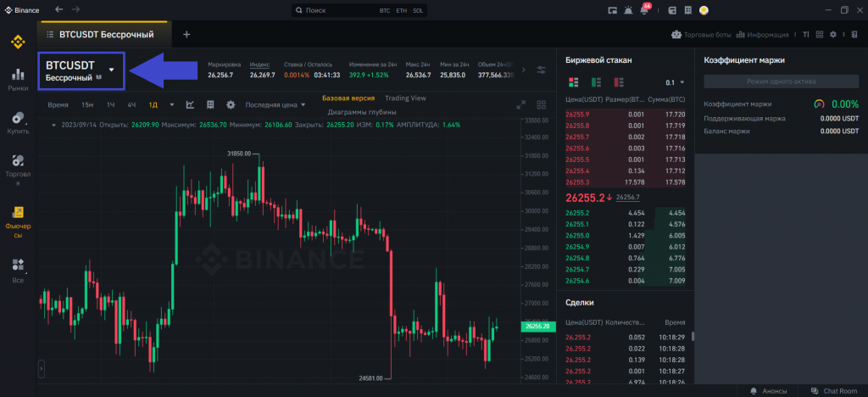Show only asks in the order book

coord(618,82)
